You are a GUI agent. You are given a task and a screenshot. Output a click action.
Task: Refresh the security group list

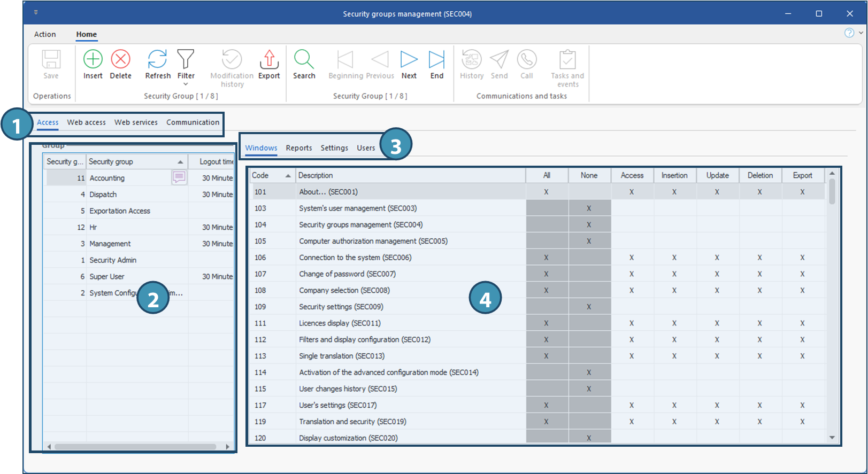tap(158, 59)
